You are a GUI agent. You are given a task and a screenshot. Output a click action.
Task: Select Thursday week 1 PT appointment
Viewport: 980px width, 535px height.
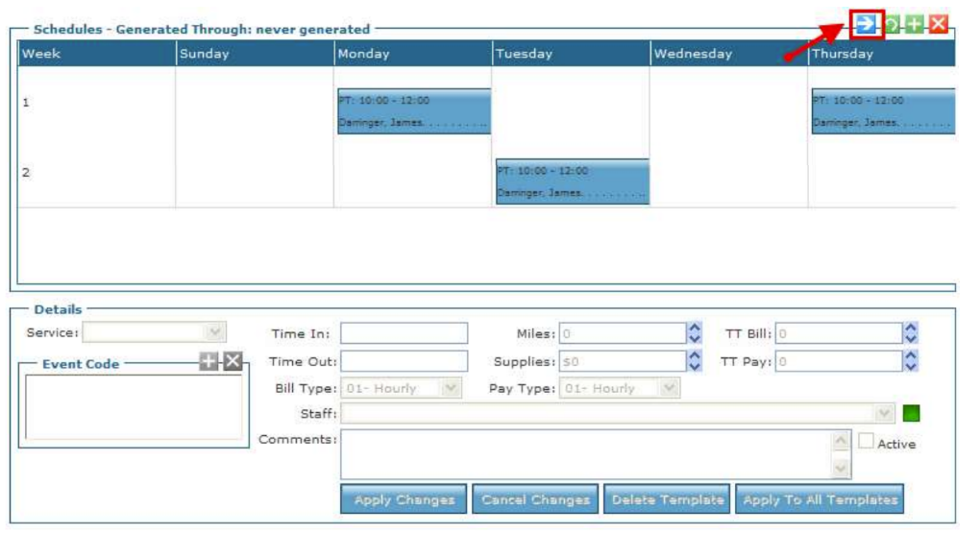click(x=883, y=111)
